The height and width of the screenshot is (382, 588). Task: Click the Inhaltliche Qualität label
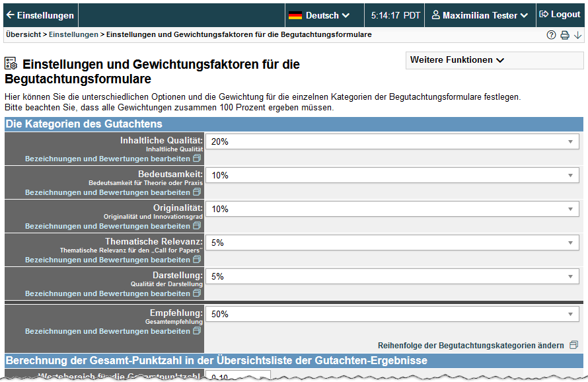[161, 140]
